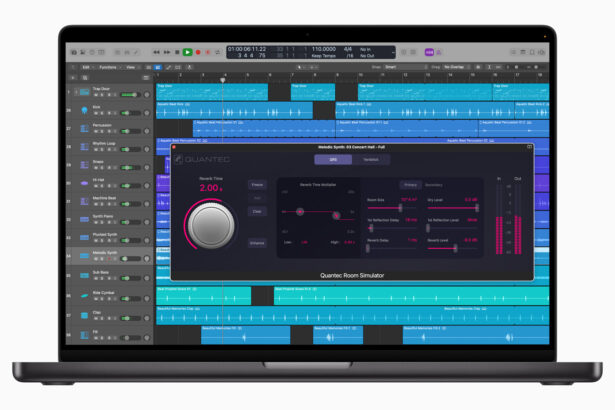Viewport: 615px width, 410px height.
Task: Mute the Kick track
Action: click(x=96, y=113)
